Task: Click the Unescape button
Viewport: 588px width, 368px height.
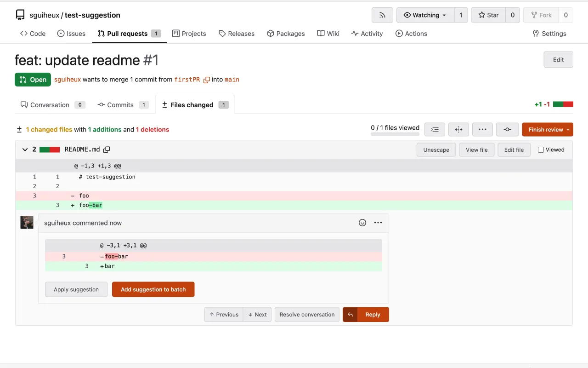Action: coord(436,150)
